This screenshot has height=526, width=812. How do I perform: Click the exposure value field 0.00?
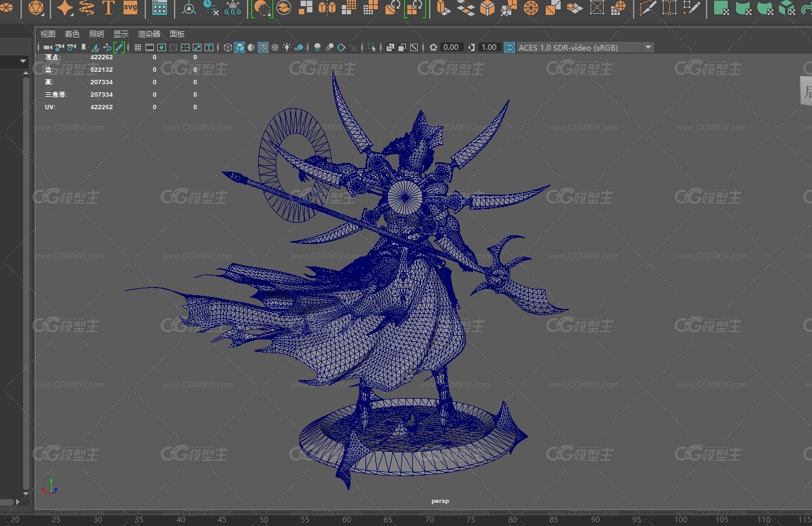tap(452, 47)
